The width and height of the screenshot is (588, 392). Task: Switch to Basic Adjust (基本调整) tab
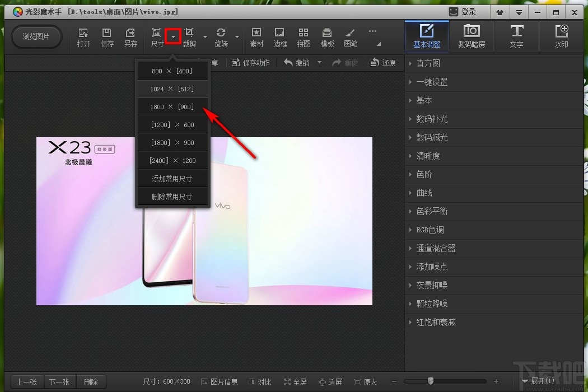pyautogui.click(x=427, y=36)
